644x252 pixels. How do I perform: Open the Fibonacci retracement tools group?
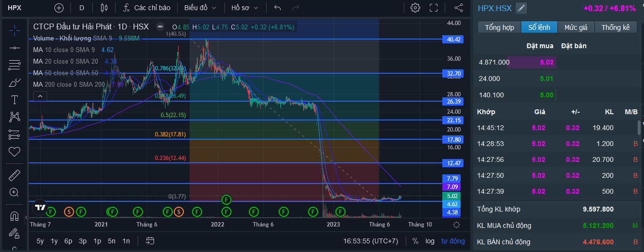coord(14,65)
